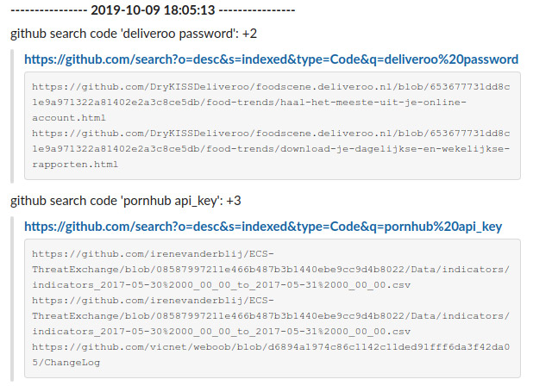Screen dimensions: 533x392
Task: Click the gray attachment bar beside pornhub results
Action: (12, 299)
